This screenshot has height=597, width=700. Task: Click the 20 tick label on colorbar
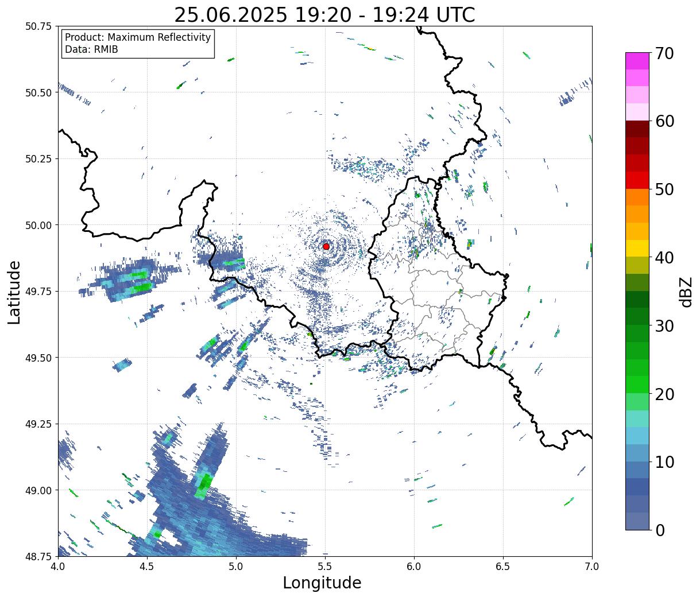[664, 394]
